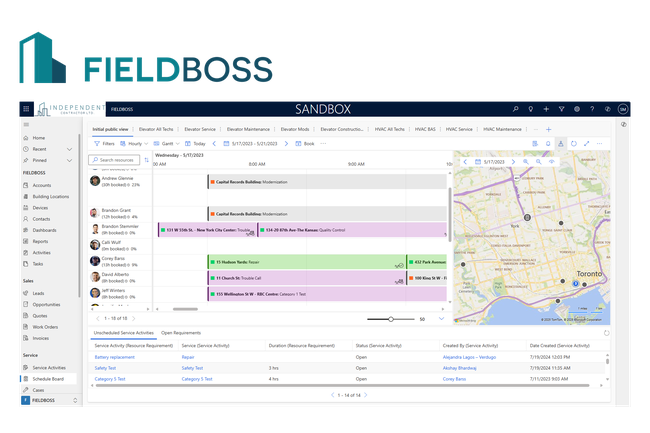Expand the Recent section
The width and height of the screenshot is (650, 433).
click(69, 149)
